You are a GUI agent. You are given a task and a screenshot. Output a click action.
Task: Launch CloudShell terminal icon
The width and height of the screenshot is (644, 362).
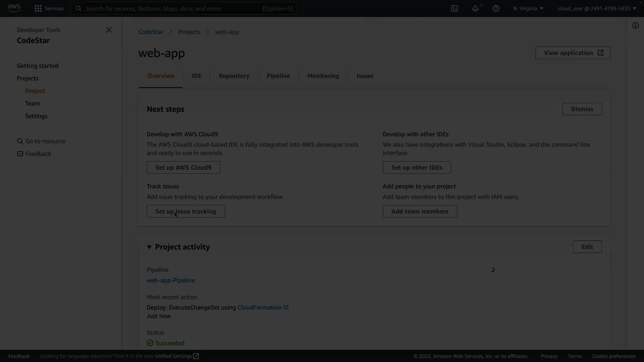click(x=454, y=8)
